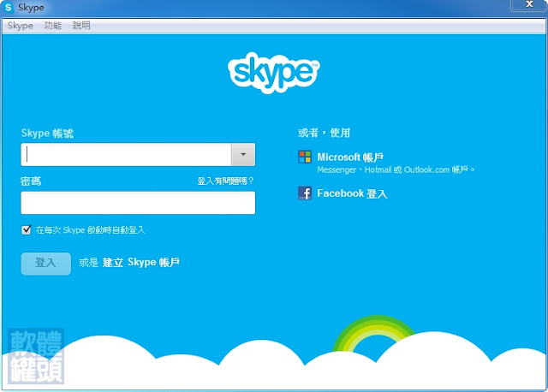
Task: Focus the Skype 帳號 input field
Action: click(126, 154)
